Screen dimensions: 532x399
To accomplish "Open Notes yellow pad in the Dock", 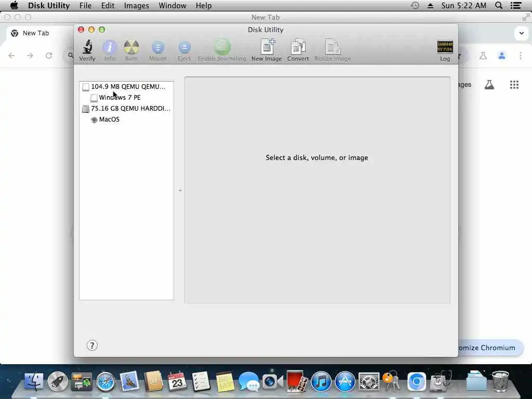I will click(x=225, y=381).
